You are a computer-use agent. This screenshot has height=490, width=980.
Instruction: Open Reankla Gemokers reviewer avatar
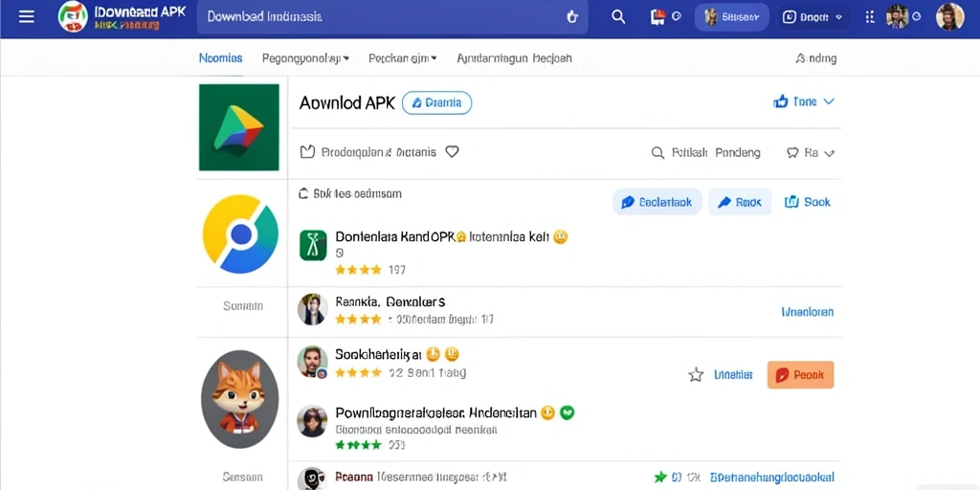point(313,309)
